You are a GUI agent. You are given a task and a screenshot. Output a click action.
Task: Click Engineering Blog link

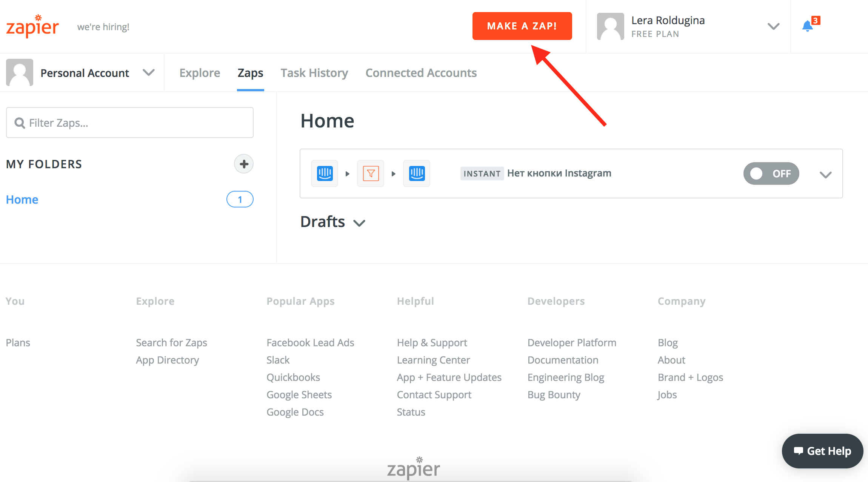coord(566,378)
